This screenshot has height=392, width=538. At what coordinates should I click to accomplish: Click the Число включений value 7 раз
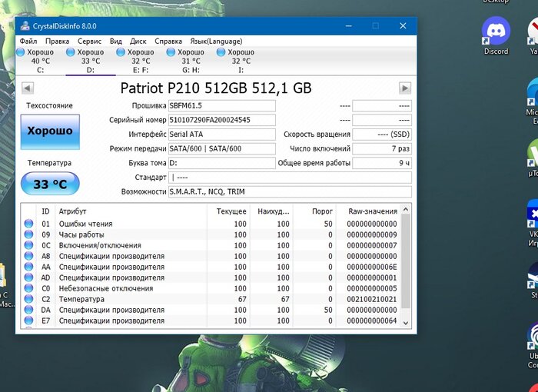[x=382, y=149]
